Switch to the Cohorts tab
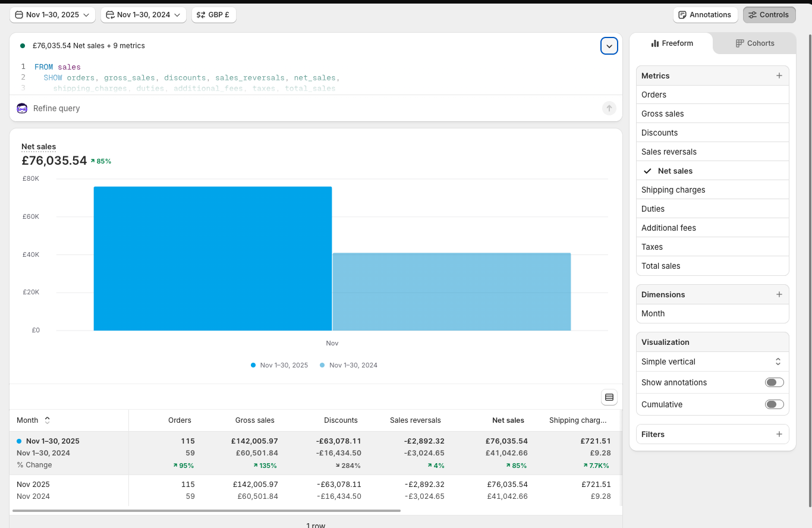The image size is (812, 528). (755, 43)
